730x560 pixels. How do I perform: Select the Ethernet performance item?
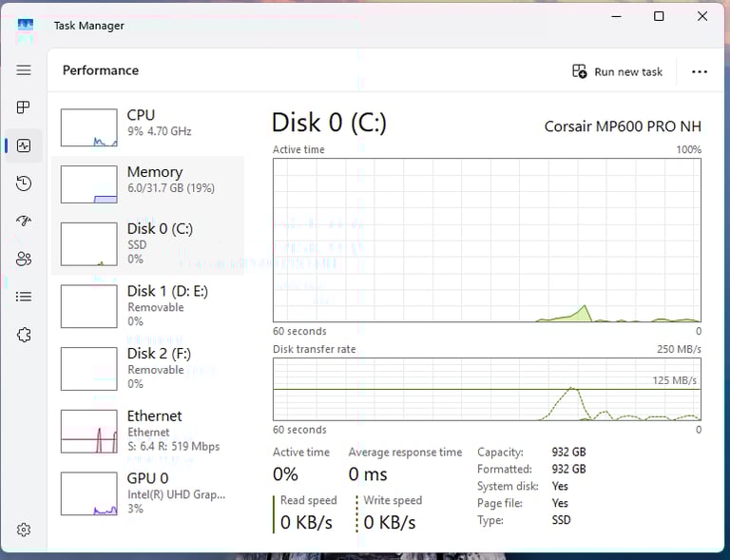pyautogui.click(x=148, y=431)
